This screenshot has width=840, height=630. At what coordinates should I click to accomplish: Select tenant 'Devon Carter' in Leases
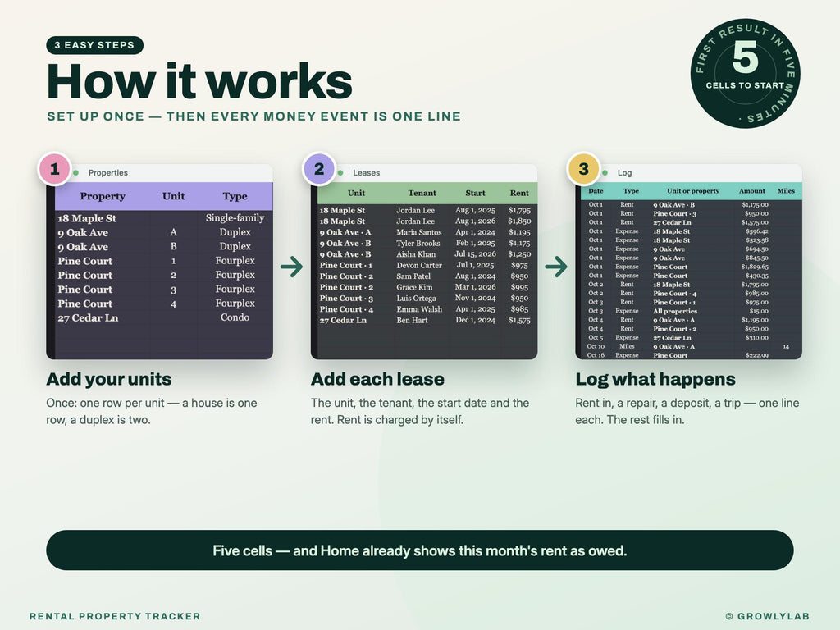coord(419,265)
